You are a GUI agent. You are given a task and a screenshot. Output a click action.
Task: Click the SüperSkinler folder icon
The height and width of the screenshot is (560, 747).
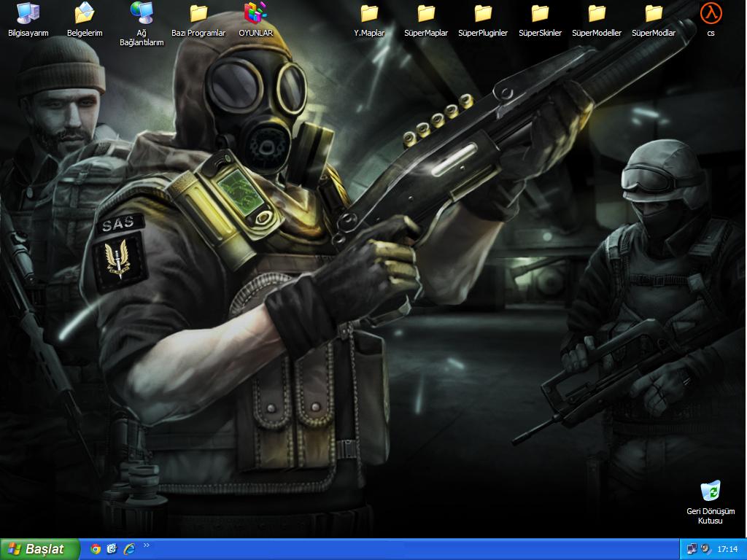click(540, 13)
